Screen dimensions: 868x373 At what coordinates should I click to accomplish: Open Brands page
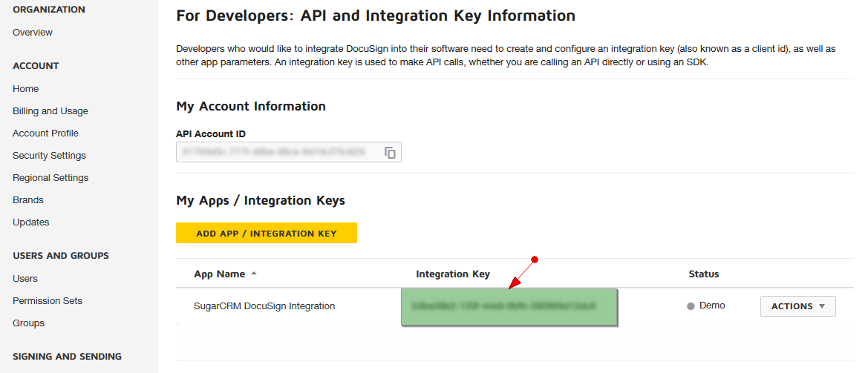[28, 200]
